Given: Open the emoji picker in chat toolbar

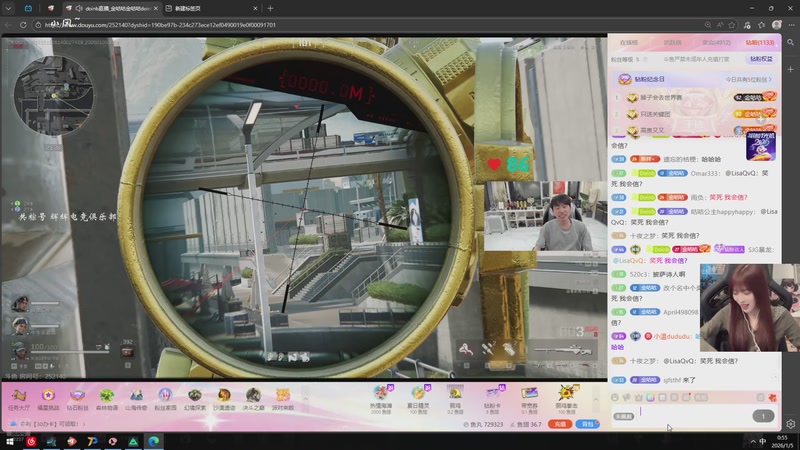Looking at the screenshot, I should point(615,397).
